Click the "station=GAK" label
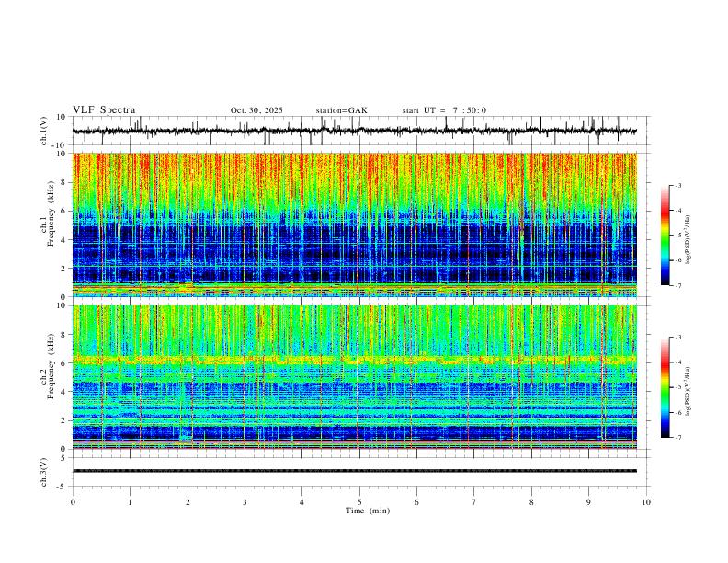728x563 pixels. pos(341,110)
